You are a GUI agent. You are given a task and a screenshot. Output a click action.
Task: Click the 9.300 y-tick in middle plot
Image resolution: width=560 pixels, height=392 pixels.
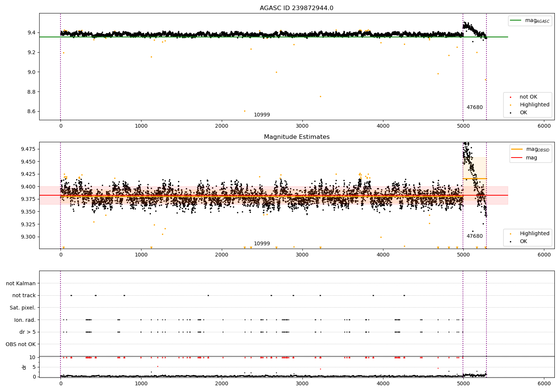[28, 237]
